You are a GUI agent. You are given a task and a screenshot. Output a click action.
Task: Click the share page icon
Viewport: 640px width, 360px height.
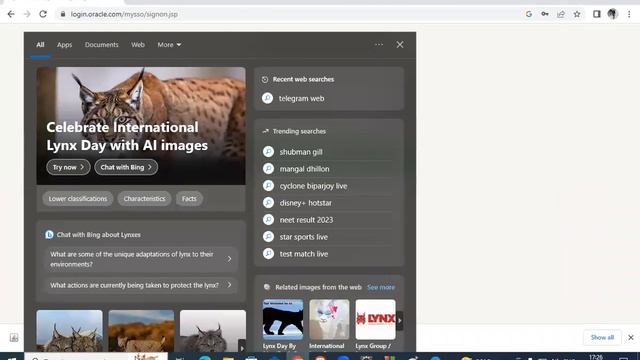click(561, 14)
